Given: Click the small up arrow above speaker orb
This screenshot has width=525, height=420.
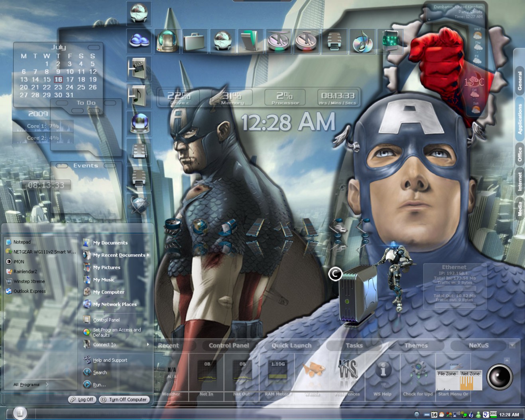Looking at the screenshot, I should point(507,360).
